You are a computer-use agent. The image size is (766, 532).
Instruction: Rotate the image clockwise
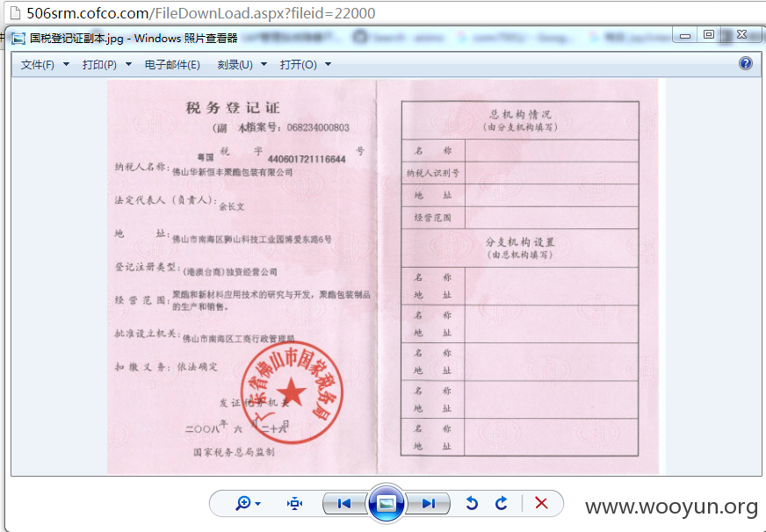click(502, 503)
